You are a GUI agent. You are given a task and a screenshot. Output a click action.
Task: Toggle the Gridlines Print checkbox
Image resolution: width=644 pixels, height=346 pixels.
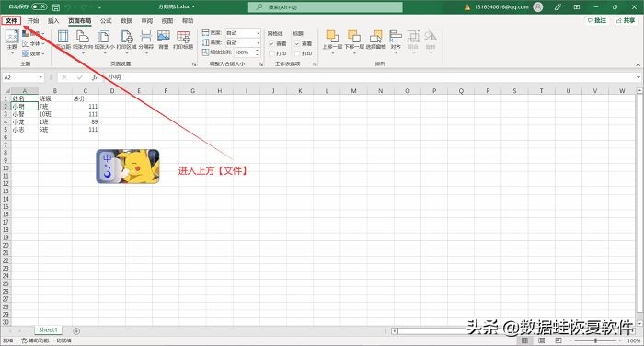271,53
